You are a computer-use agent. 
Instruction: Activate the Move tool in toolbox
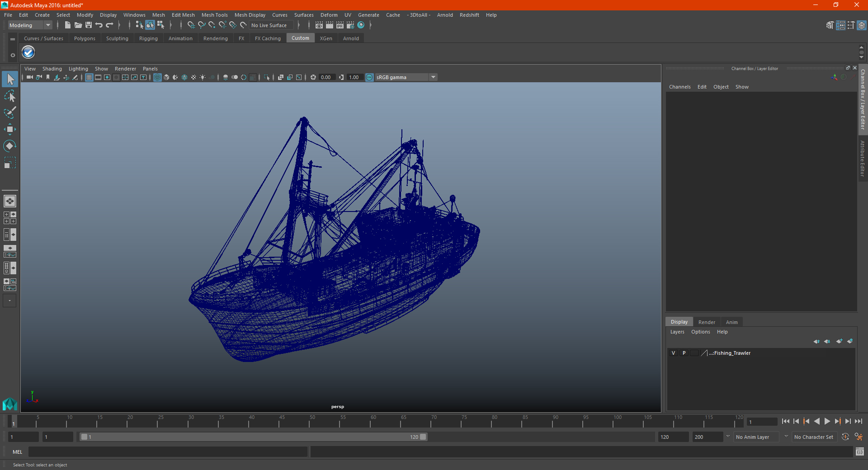click(10, 129)
